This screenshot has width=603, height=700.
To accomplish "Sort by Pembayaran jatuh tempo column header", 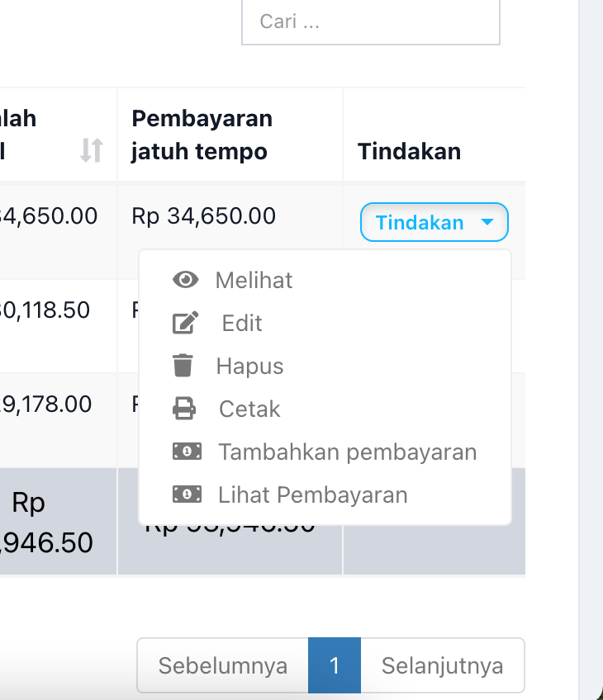I will click(x=202, y=135).
